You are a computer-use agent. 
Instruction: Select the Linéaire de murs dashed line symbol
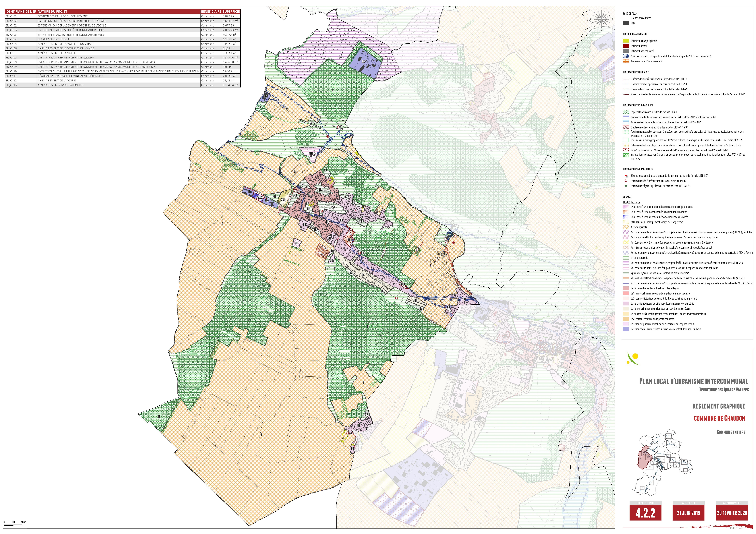click(626, 79)
